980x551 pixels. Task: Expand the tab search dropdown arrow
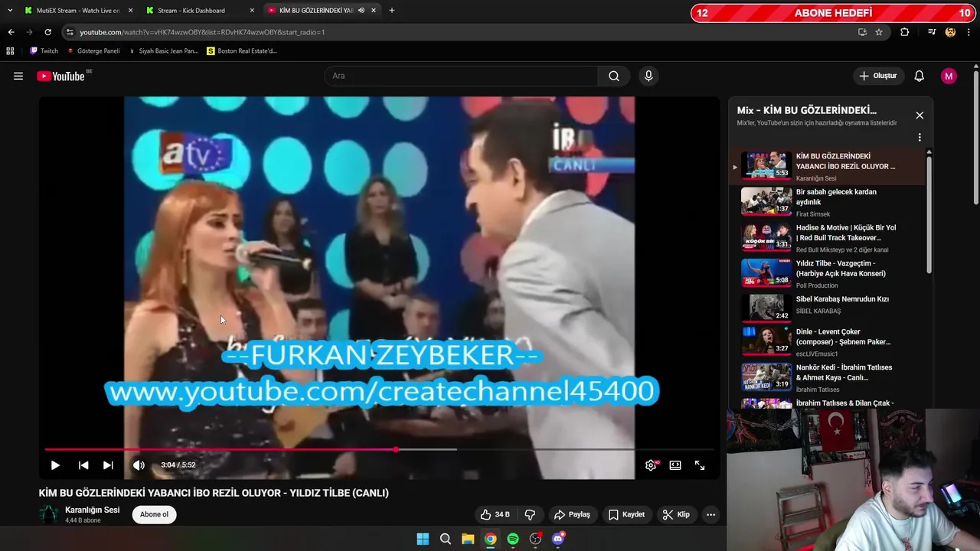click(9, 11)
